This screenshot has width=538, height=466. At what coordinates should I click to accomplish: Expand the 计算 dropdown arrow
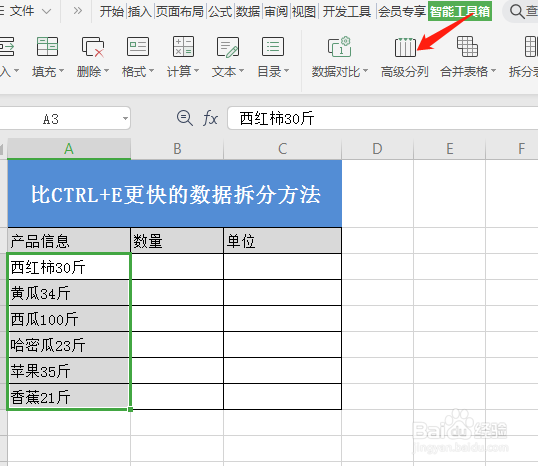click(197, 71)
